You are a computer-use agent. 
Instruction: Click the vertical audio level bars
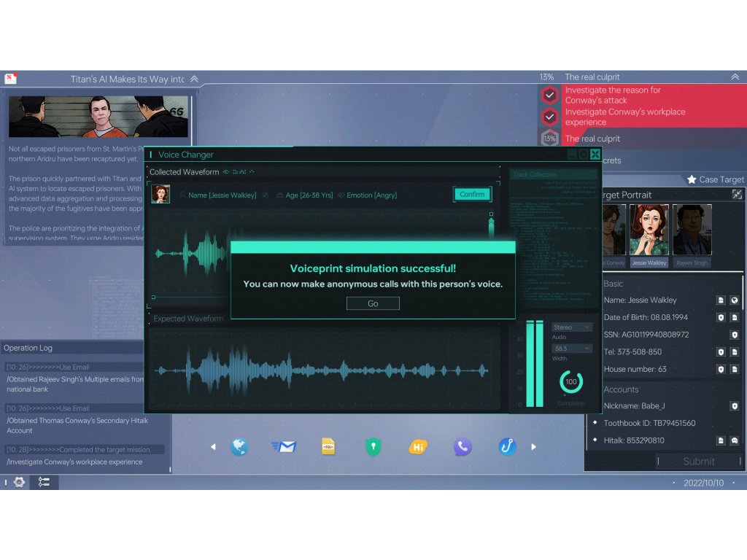click(535, 363)
